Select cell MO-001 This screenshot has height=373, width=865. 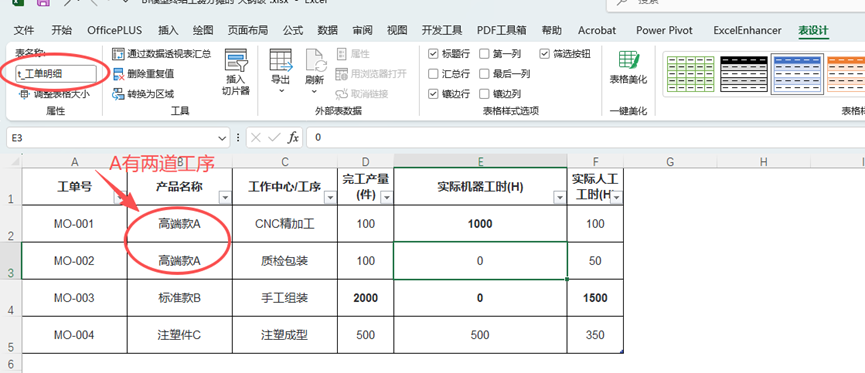[74, 224]
